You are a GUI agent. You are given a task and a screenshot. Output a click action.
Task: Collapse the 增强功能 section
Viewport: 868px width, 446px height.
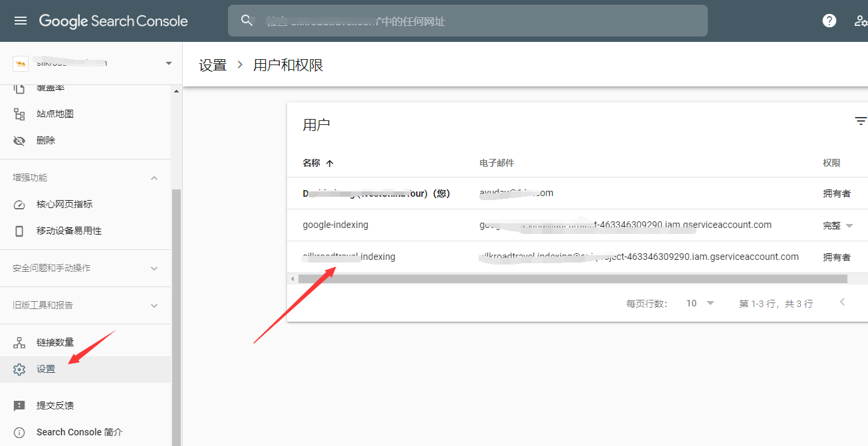click(154, 177)
